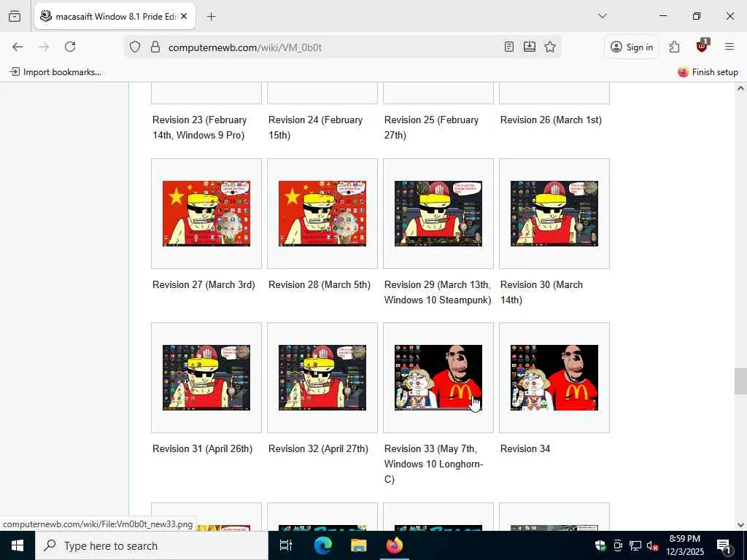Screen dimensions: 747x560
Task: Click scrollbar down arrow
Action: tap(740, 525)
